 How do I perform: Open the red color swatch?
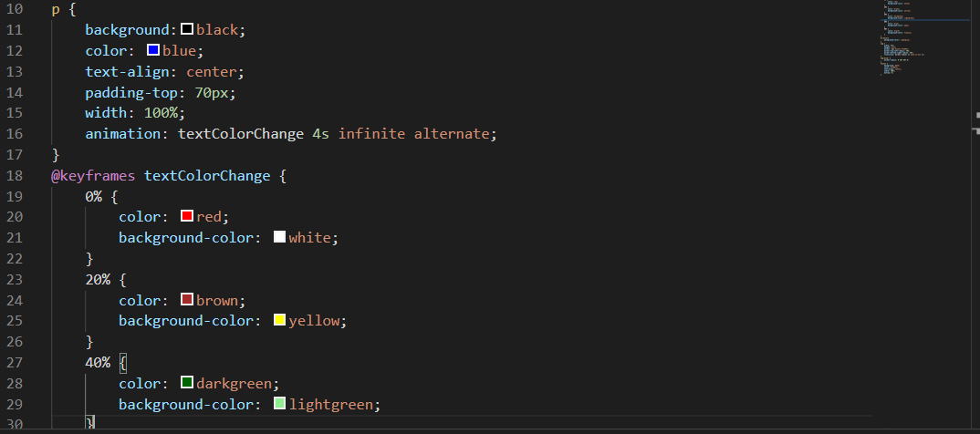click(x=187, y=216)
